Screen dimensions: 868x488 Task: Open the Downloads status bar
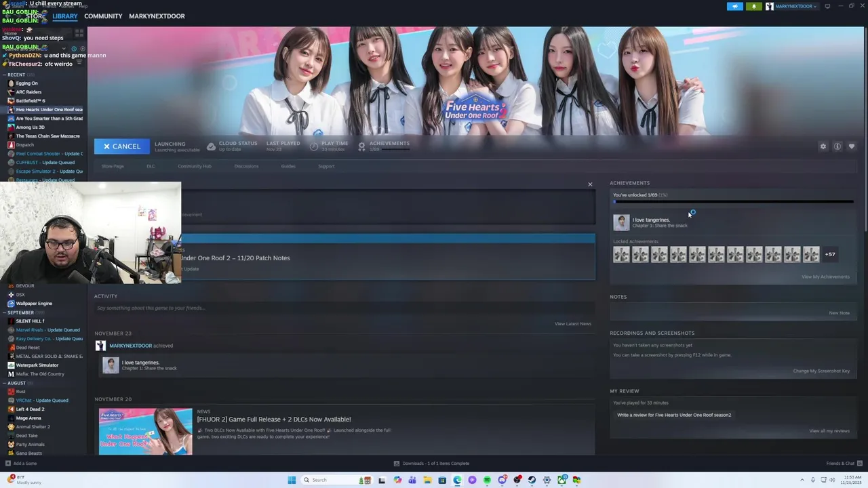pos(432,464)
